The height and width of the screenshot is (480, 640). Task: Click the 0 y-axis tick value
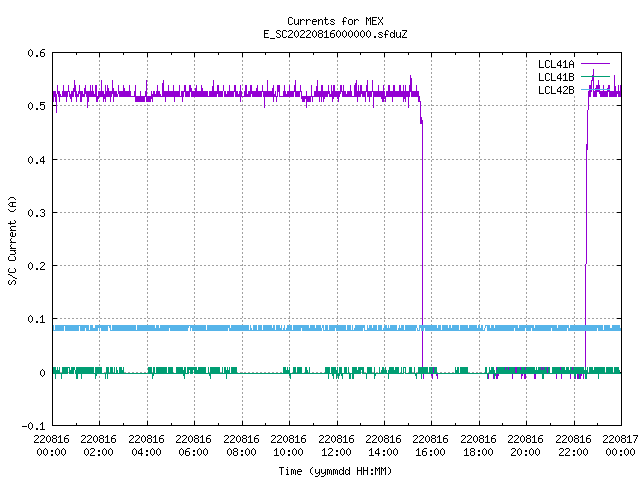[x=42, y=373]
